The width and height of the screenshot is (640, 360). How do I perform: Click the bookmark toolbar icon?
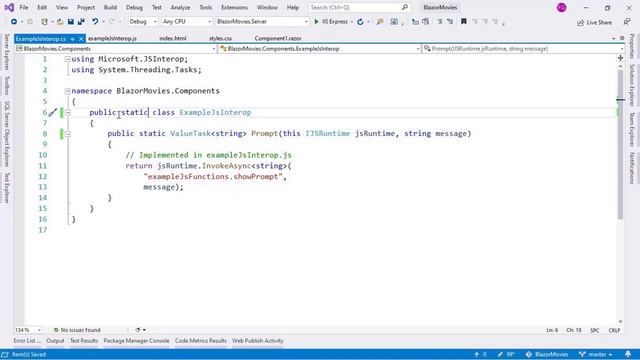tap(464, 22)
